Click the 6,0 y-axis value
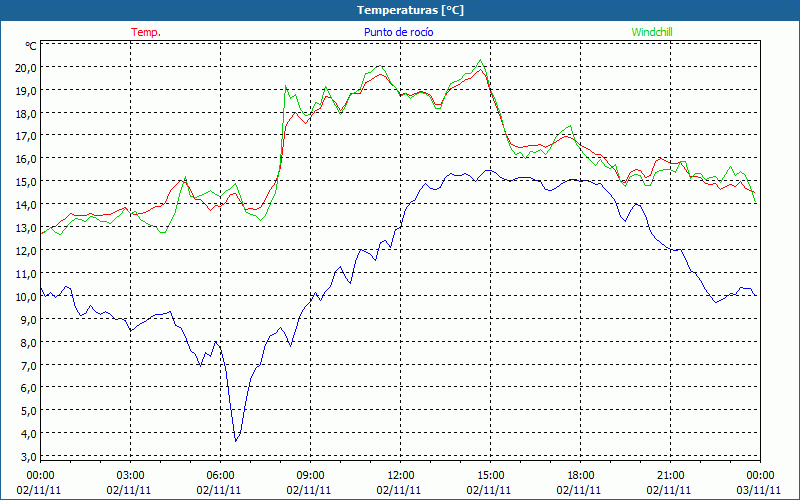The image size is (800, 500). click(28, 388)
